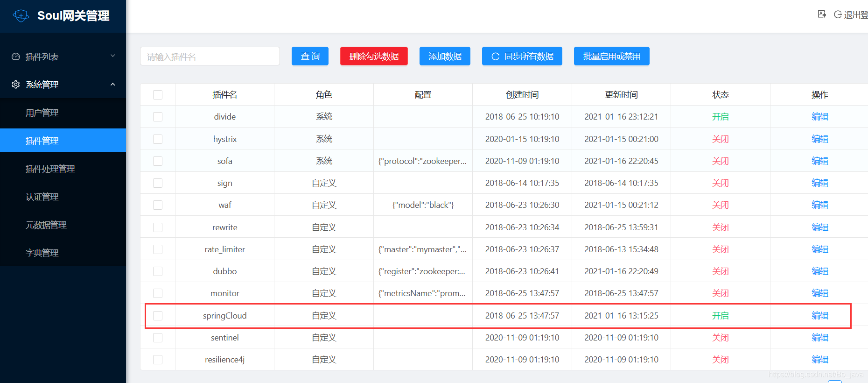
Task: Click the system management gear icon
Action: click(x=16, y=85)
